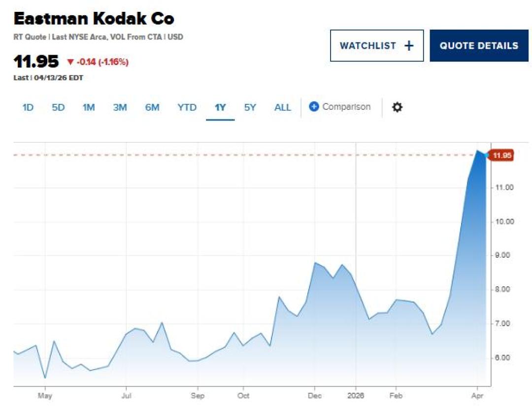The width and height of the screenshot is (532, 408).
Task: Click the Comparison link text
Action: click(346, 106)
